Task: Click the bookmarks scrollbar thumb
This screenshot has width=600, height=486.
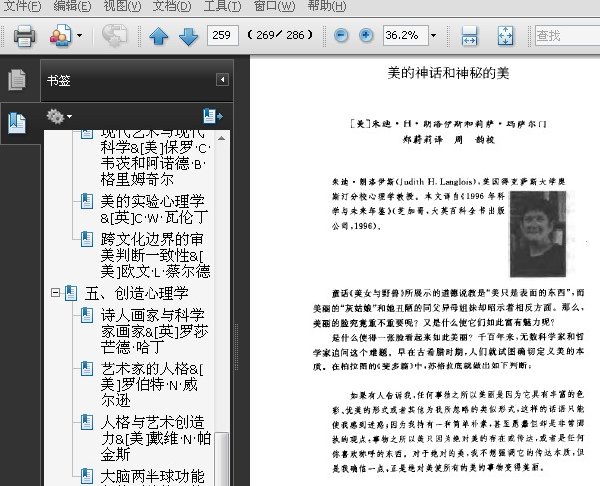Action: coord(221,459)
